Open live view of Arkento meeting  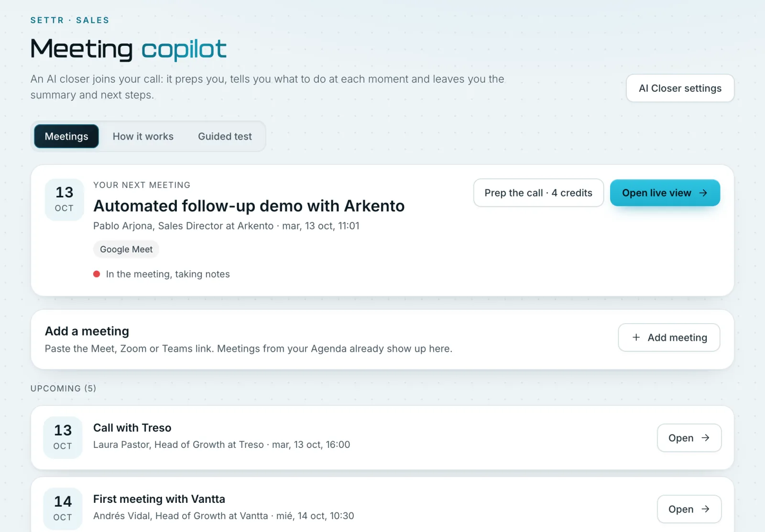point(665,193)
